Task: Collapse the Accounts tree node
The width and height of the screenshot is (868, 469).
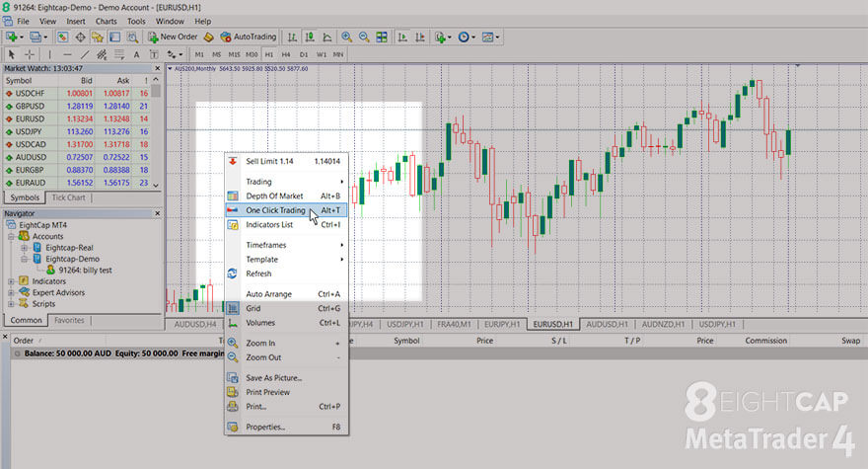Action: (x=11, y=236)
